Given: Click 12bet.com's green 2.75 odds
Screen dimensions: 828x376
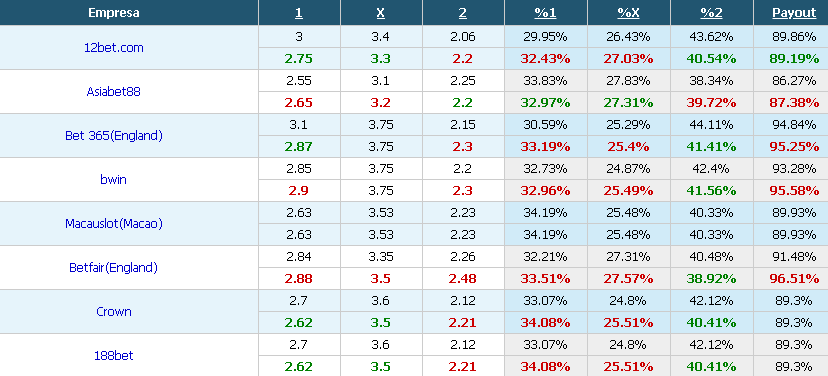Looking at the screenshot, I should [299, 59].
